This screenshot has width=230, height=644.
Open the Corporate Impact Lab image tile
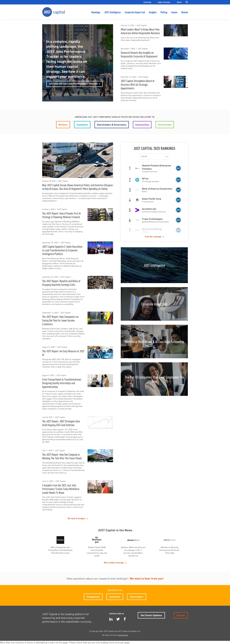[x=154, y=304]
